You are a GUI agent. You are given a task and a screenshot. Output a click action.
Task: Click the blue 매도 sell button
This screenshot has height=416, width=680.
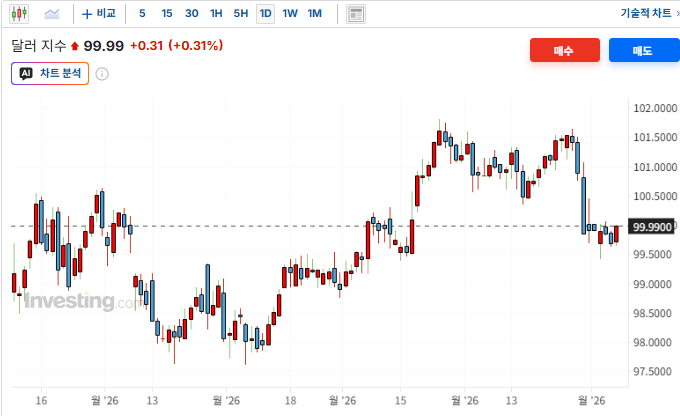(x=644, y=50)
